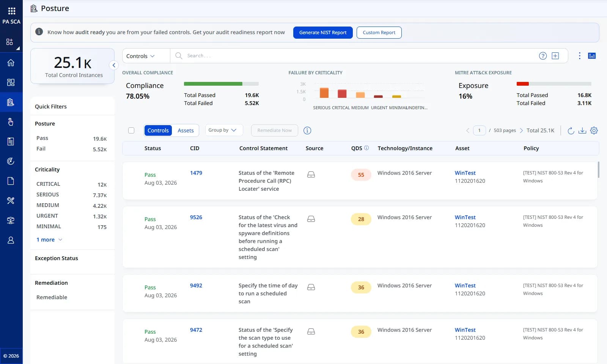Refresh the controls list

(571, 130)
